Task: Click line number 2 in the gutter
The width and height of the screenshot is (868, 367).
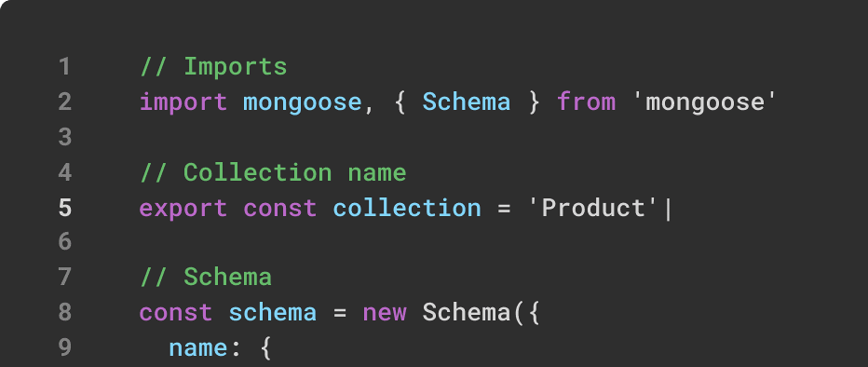Action: click(x=65, y=102)
